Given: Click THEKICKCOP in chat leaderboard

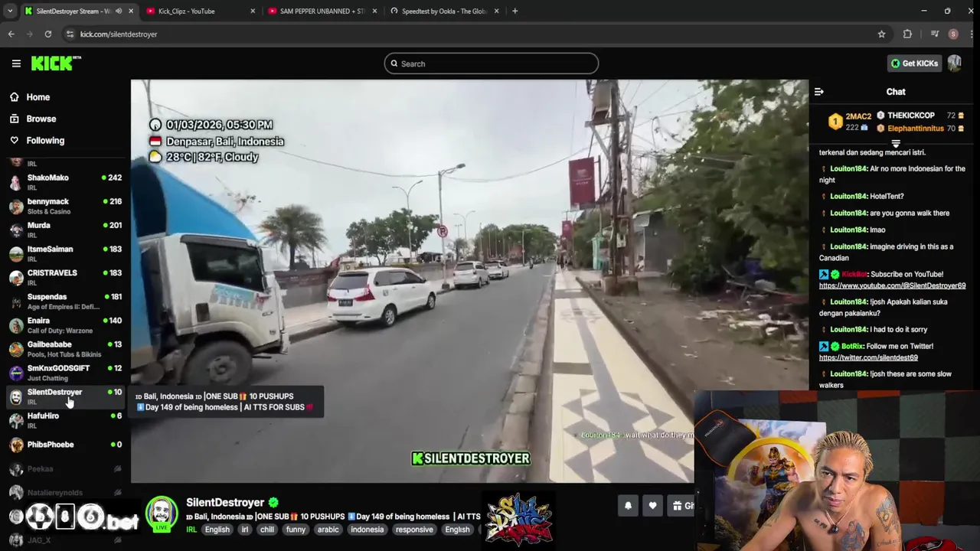Looking at the screenshot, I should (910, 116).
